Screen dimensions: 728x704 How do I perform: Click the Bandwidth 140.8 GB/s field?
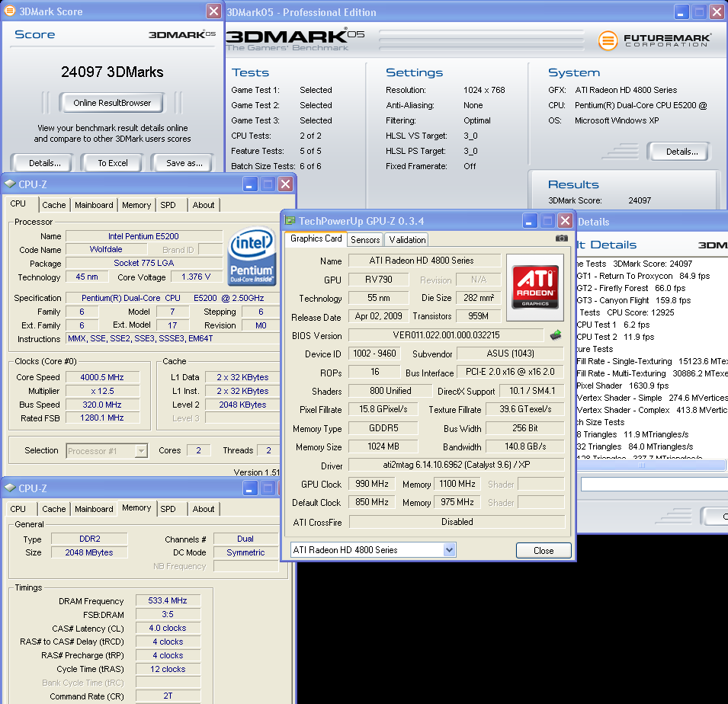coord(525,446)
